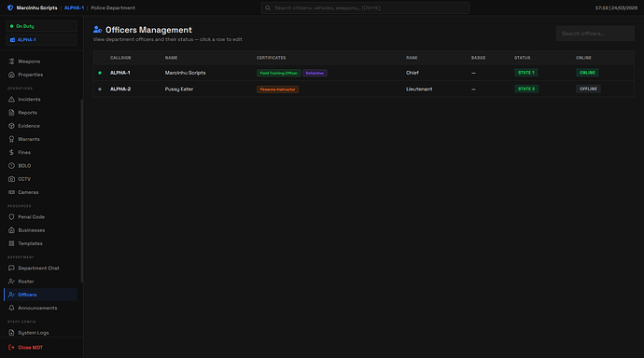Open the Templates grid icon

(x=11, y=243)
